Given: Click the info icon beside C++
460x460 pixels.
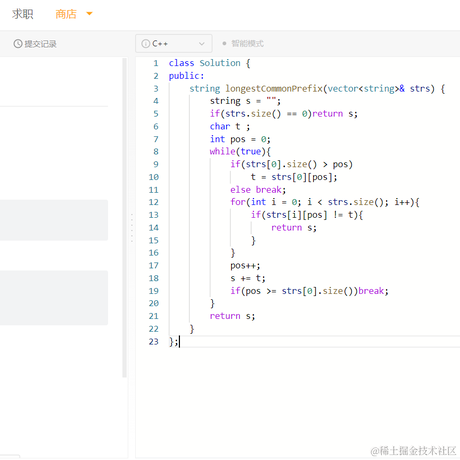Looking at the screenshot, I should point(146,43).
